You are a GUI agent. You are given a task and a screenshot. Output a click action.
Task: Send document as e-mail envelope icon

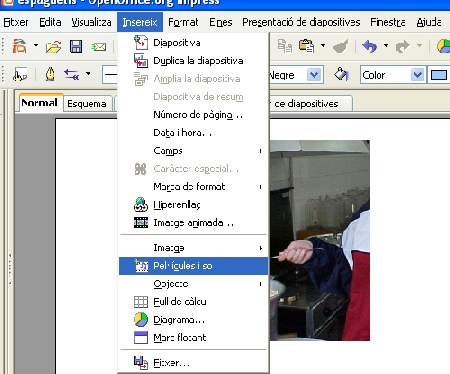click(x=99, y=47)
